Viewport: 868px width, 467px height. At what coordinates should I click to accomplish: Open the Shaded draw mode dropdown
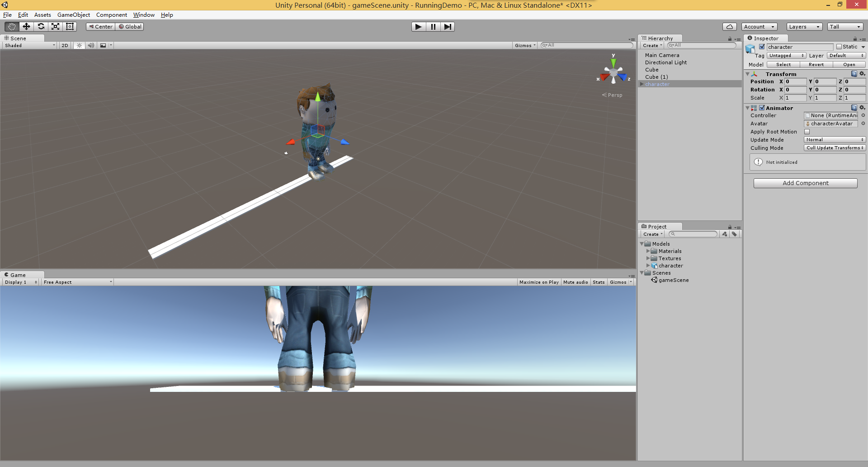[30, 45]
